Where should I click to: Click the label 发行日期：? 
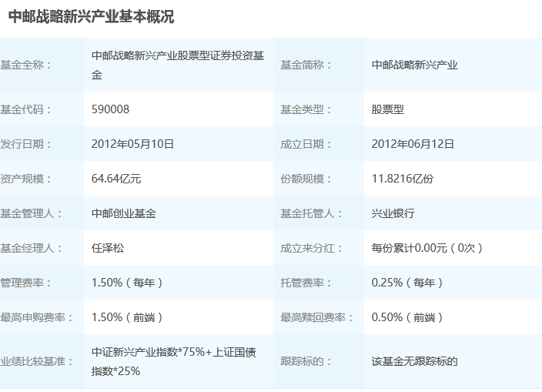click(x=26, y=144)
